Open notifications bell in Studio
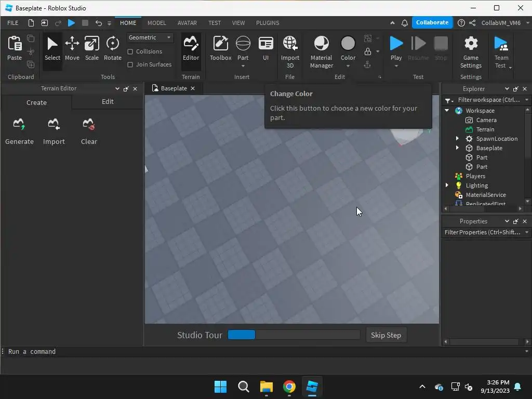 (x=404, y=23)
